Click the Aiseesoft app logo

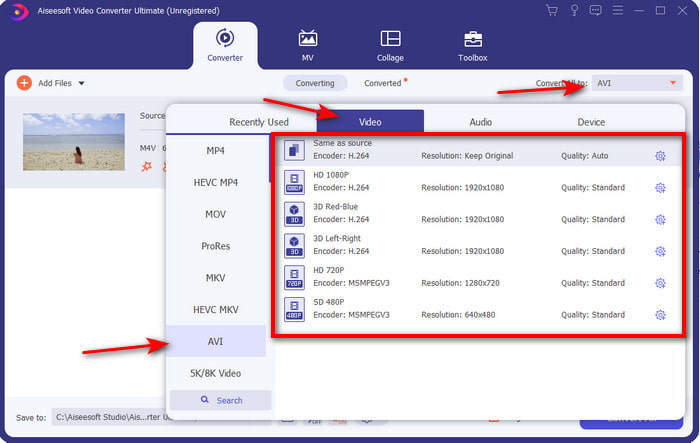click(19, 11)
